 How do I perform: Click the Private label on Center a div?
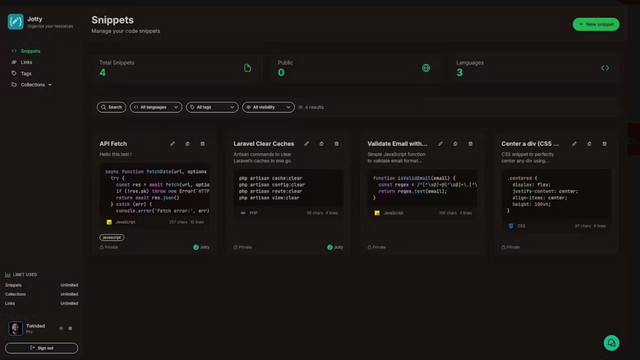[x=510, y=247]
